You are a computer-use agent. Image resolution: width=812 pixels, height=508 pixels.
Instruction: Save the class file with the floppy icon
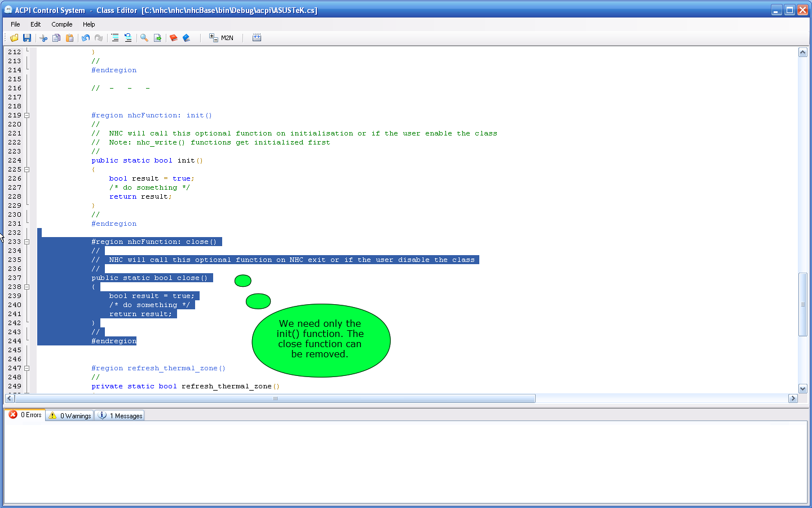click(27, 38)
